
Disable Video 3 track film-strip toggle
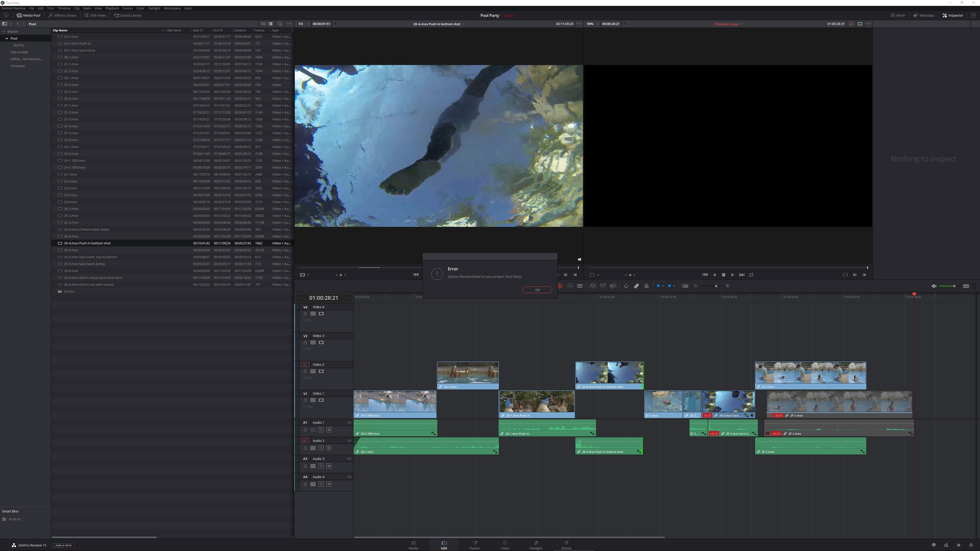[321, 343]
